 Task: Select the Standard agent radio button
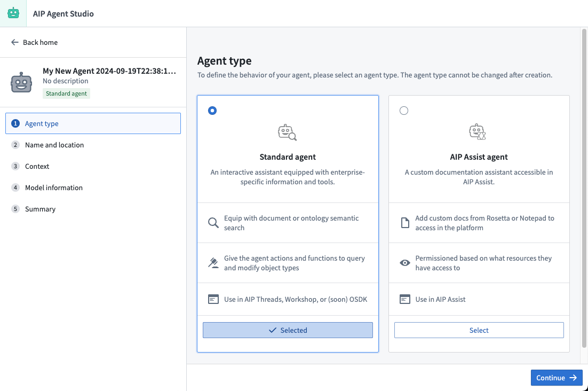tap(212, 111)
